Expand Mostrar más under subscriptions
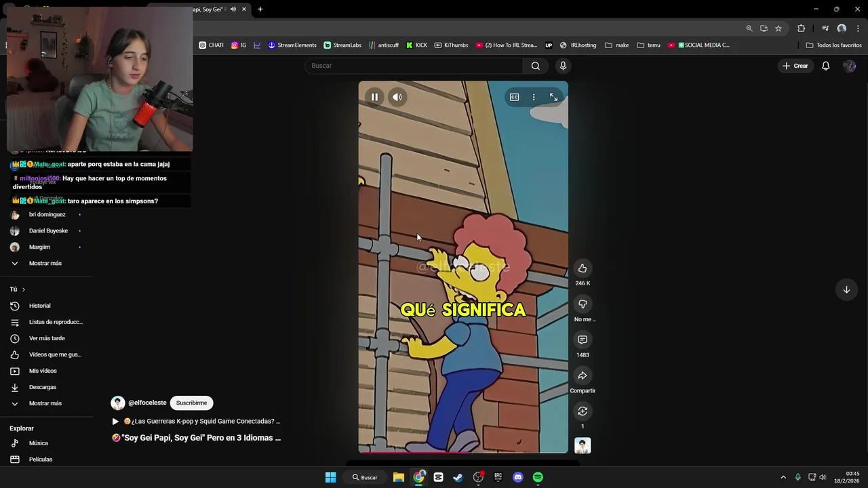868x488 pixels. pos(46,263)
